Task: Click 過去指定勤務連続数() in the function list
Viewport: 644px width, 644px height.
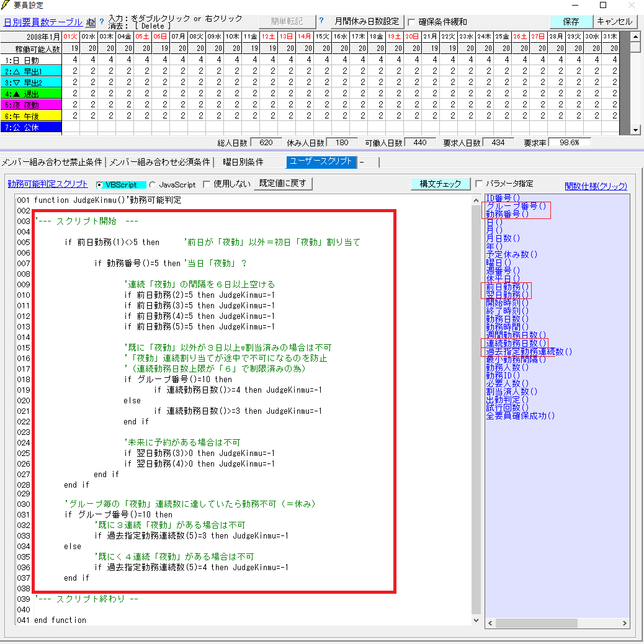Action: pos(529,352)
